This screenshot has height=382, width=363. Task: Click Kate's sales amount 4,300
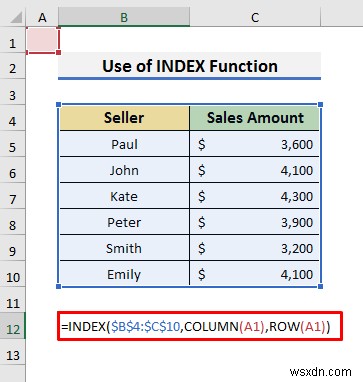pyautogui.click(x=255, y=196)
